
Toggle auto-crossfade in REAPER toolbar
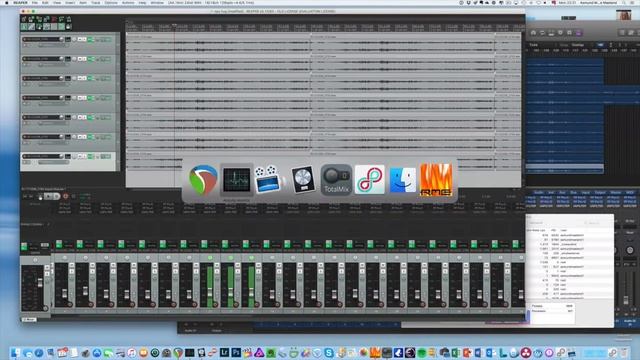(x=24, y=27)
